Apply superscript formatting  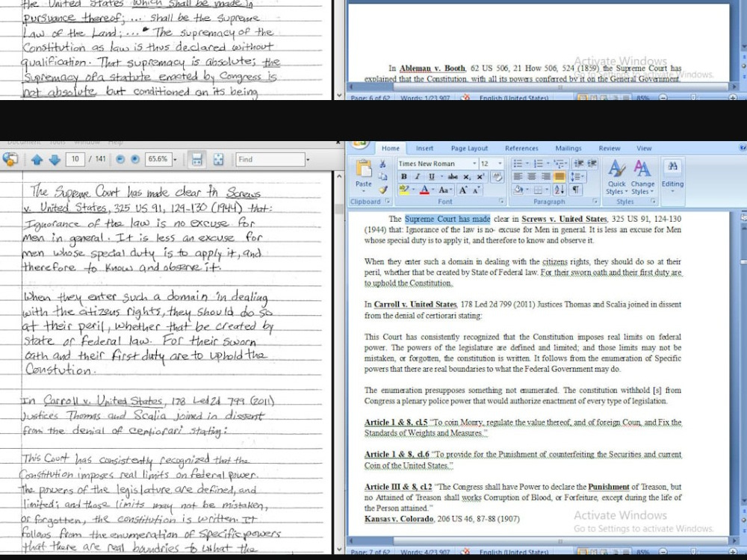pyautogui.click(x=480, y=177)
